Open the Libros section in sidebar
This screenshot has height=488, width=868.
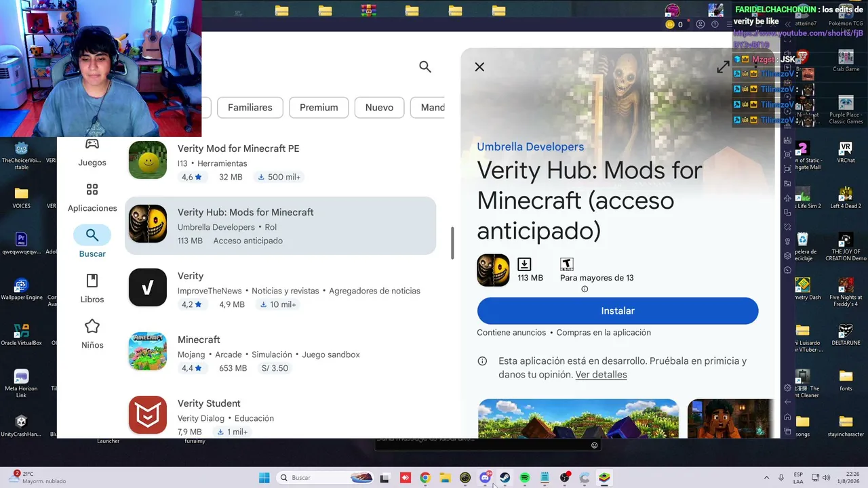92,289
